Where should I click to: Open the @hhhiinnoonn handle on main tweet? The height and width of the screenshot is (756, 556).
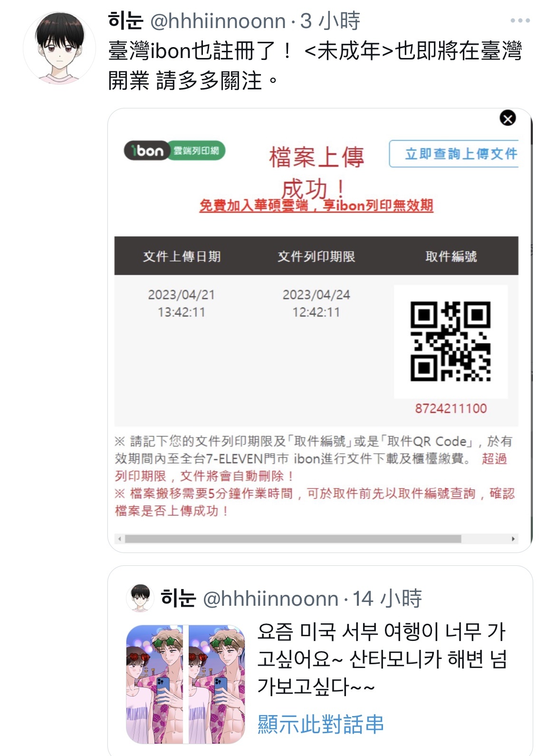[x=218, y=21]
